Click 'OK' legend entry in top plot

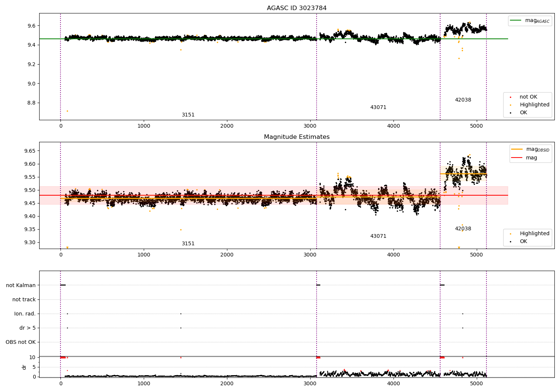click(519, 113)
